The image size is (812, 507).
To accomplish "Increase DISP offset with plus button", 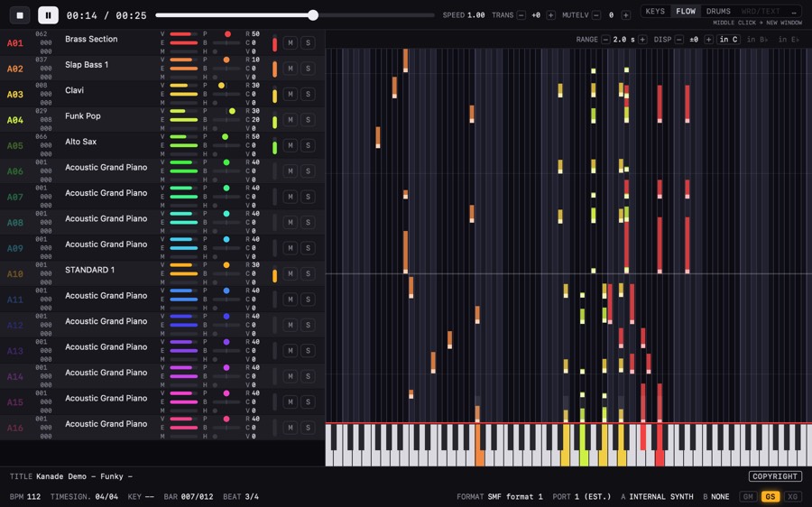I will click(708, 40).
